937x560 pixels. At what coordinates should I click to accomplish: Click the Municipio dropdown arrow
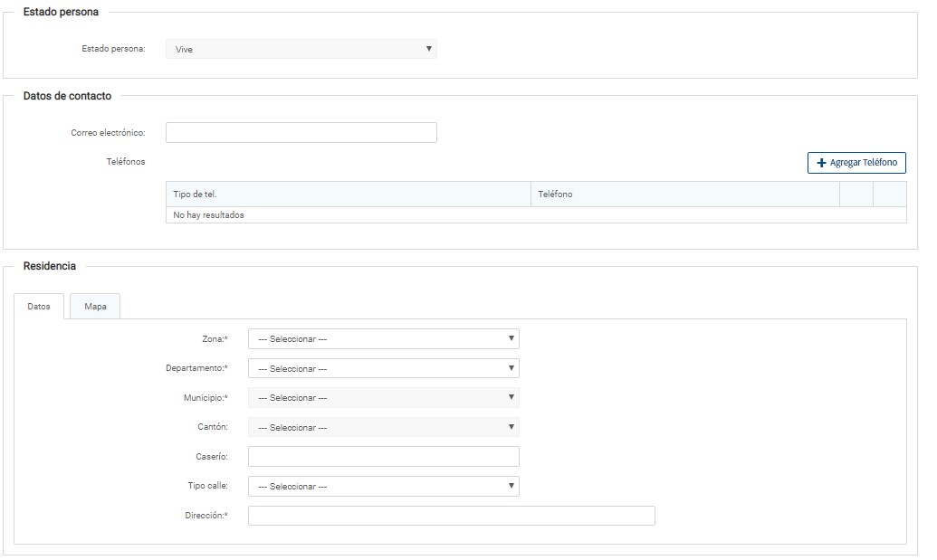click(512, 397)
